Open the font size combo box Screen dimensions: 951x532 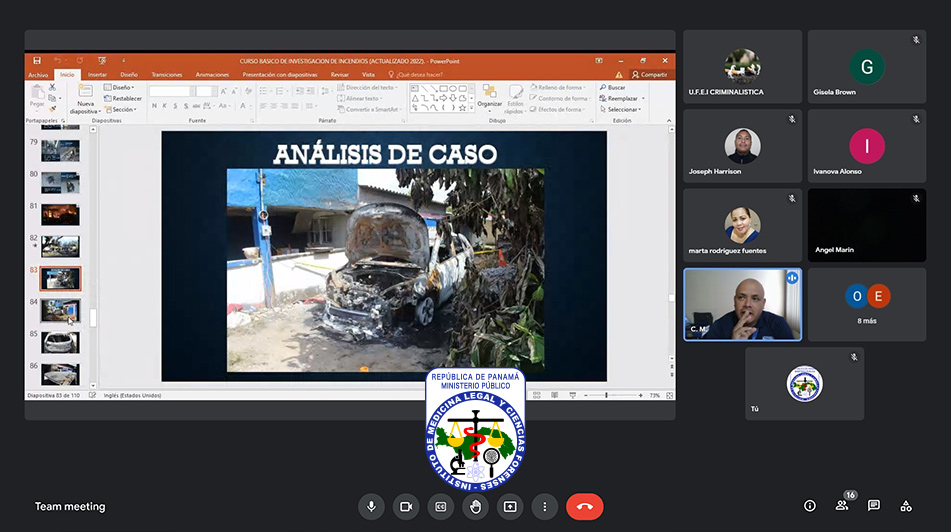pos(206,91)
